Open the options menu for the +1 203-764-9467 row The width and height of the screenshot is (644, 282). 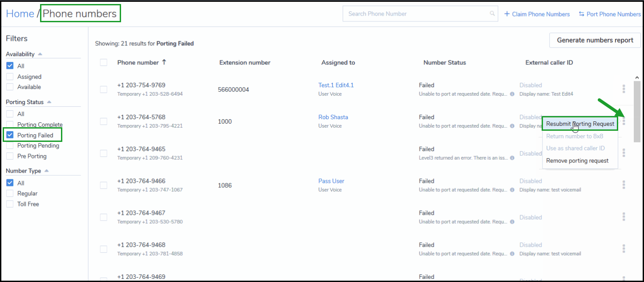[624, 217]
